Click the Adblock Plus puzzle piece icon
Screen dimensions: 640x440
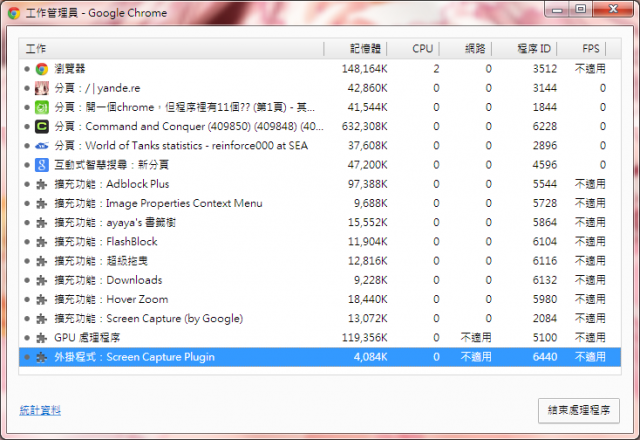tap(42, 184)
